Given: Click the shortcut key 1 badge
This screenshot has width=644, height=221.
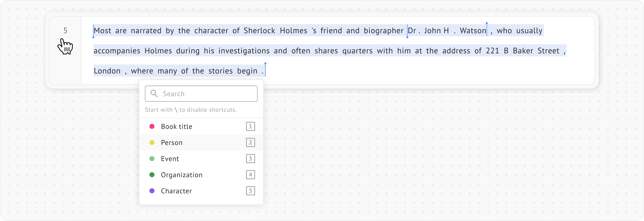Looking at the screenshot, I should tap(250, 126).
